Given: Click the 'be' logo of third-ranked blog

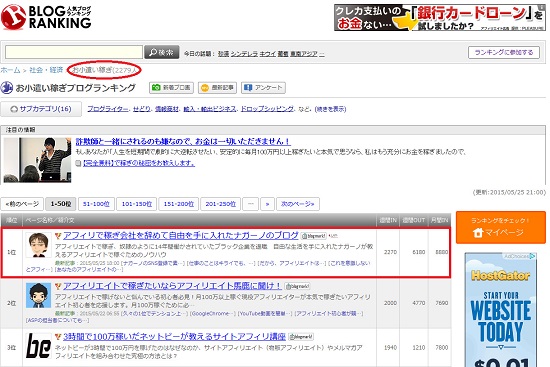Looking at the screenshot, I should (38, 346).
